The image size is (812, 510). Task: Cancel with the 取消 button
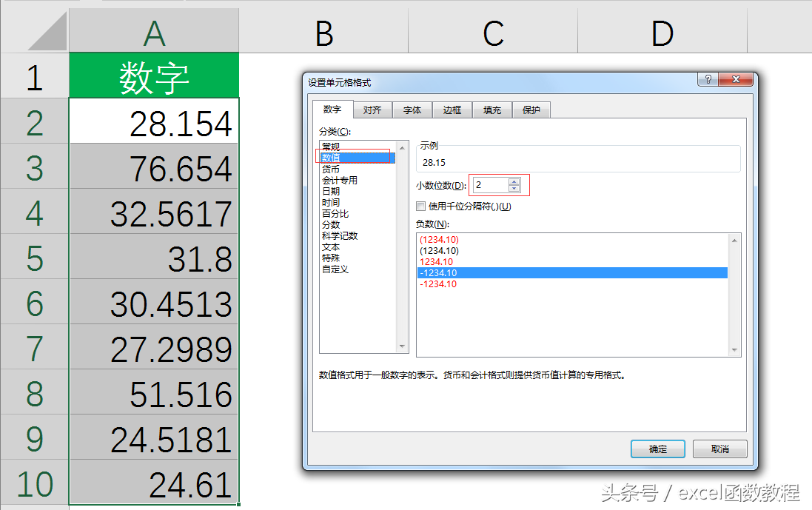coord(719,449)
